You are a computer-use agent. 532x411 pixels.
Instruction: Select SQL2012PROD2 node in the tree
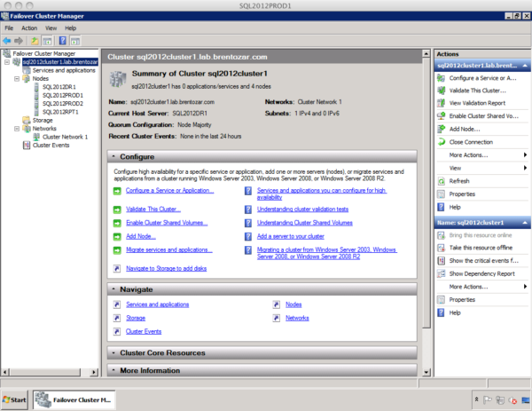point(63,104)
